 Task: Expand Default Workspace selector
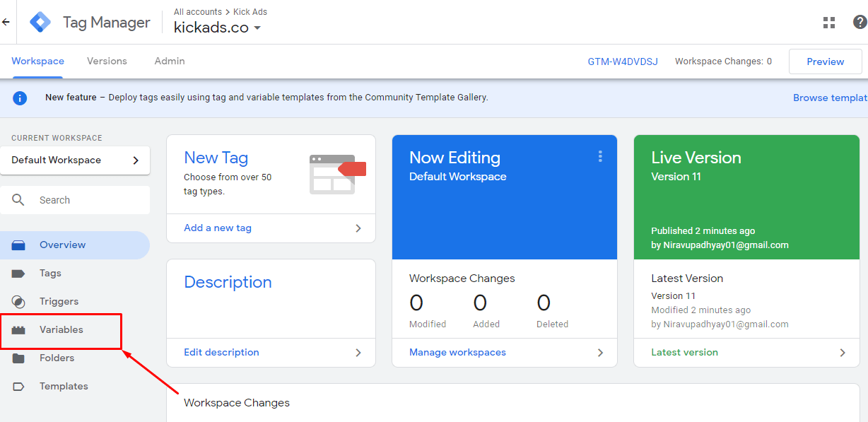pos(75,160)
